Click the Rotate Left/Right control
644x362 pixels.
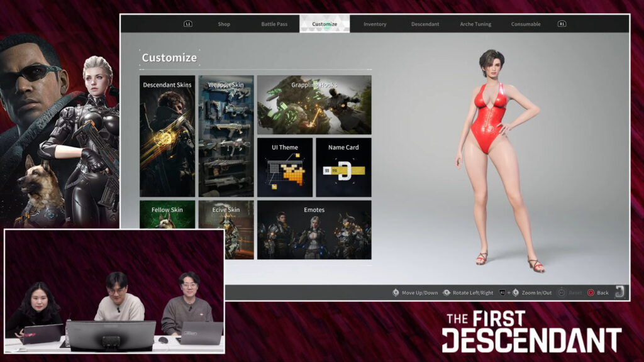click(x=465, y=292)
